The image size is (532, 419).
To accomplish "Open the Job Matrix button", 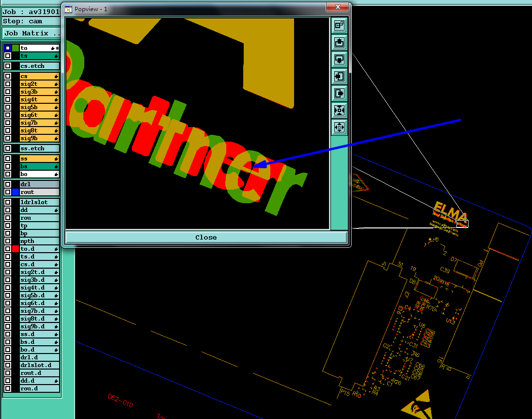I will click(x=31, y=33).
